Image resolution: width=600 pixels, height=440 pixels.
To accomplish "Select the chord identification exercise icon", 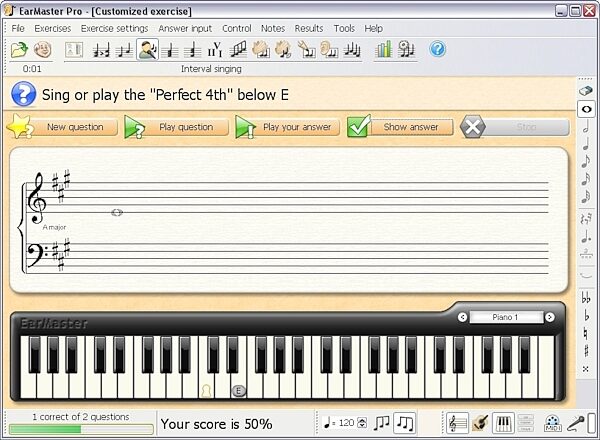I will (170, 50).
